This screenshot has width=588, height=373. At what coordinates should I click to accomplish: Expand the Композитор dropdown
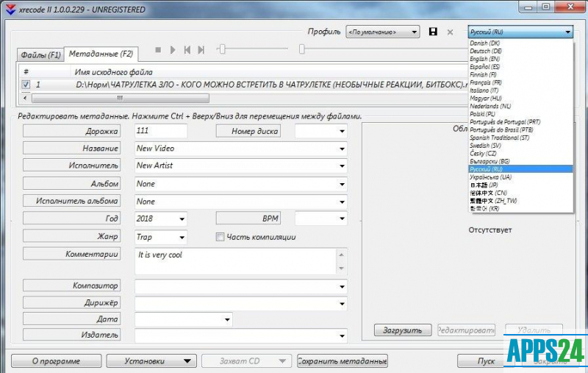tap(342, 287)
